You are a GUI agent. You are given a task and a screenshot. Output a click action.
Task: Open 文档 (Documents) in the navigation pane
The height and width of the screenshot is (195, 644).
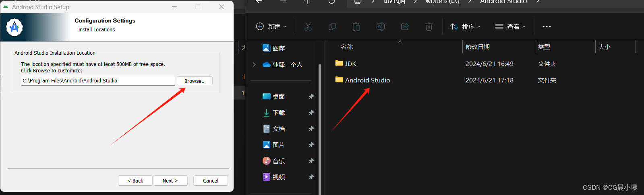[x=279, y=129]
